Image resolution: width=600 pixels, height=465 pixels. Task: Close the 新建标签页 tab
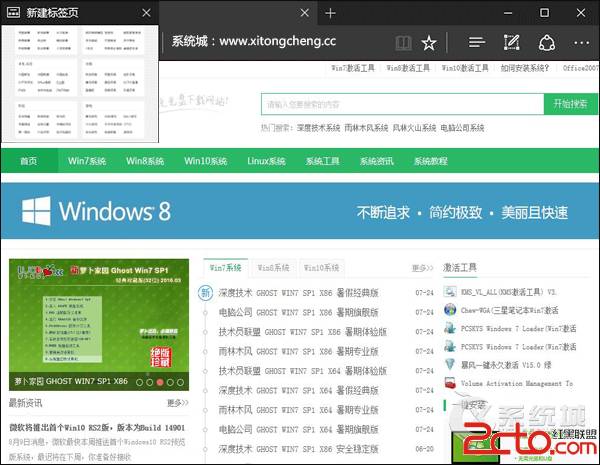coord(146,13)
